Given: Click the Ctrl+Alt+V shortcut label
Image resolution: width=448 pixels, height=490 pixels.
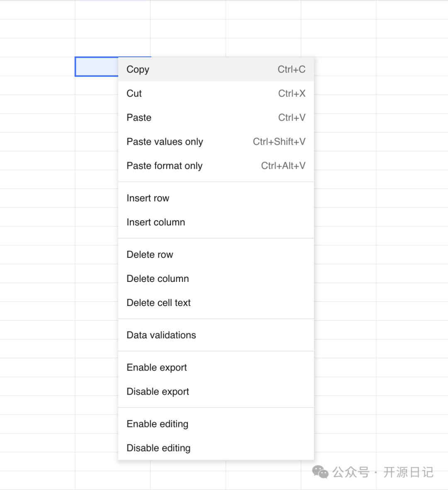Looking at the screenshot, I should pos(283,166).
